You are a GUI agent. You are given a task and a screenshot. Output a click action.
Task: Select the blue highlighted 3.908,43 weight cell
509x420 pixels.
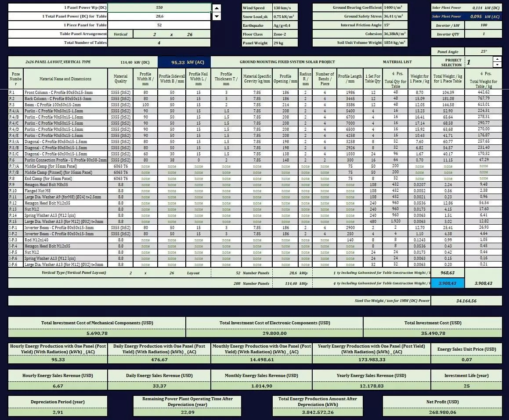click(x=448, y=283)
